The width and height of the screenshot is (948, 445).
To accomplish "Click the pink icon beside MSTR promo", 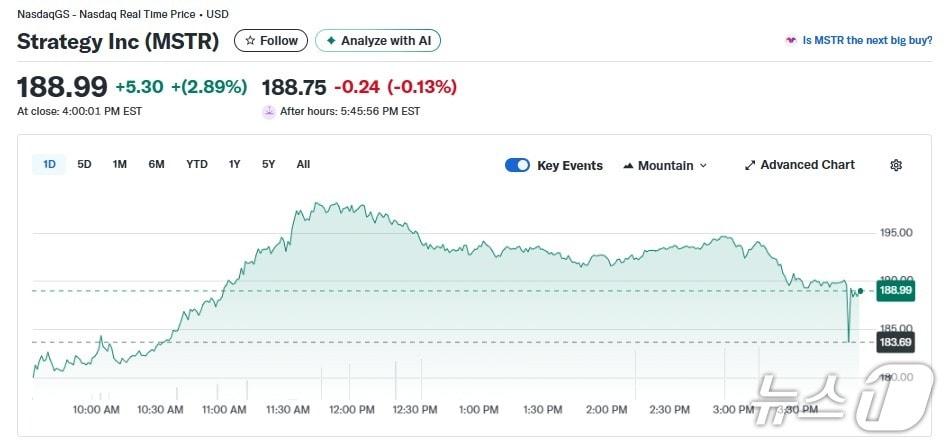I will 791,41.
